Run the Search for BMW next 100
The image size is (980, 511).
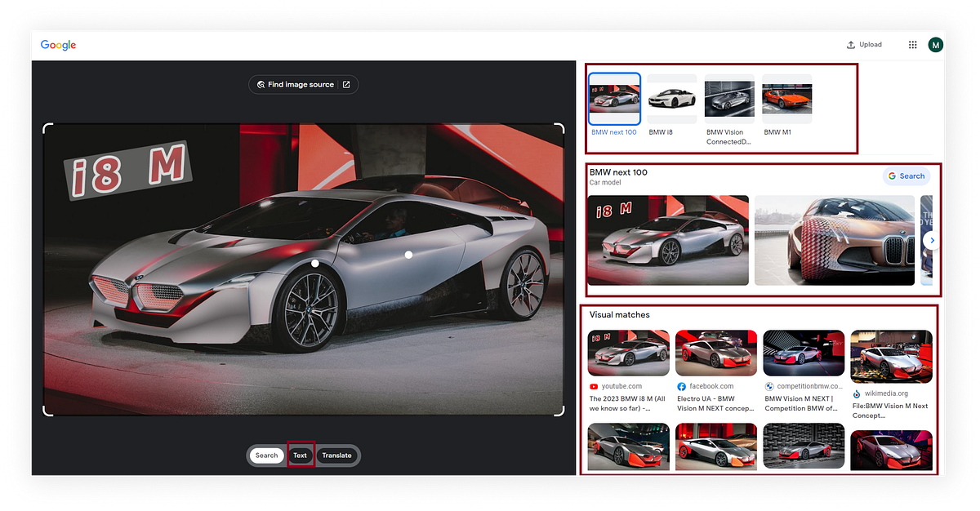click(x=906, y=176)
